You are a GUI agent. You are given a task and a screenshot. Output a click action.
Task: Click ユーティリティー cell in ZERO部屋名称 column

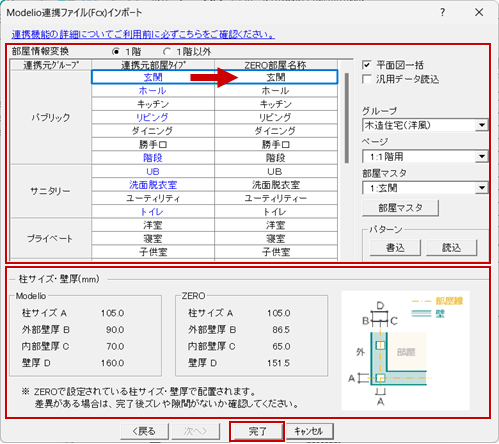coord(276,198)
